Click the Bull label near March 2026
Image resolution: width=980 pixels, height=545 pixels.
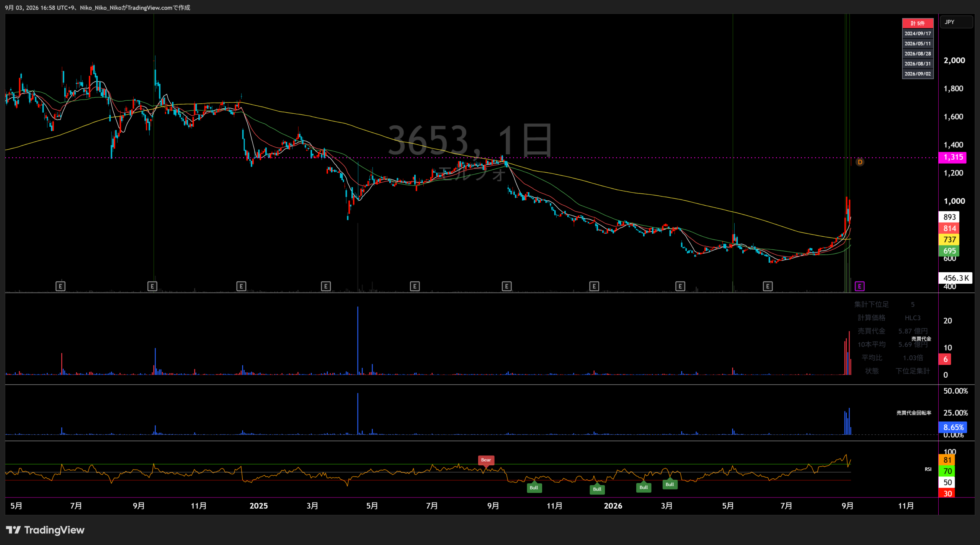tap(670, 484)
